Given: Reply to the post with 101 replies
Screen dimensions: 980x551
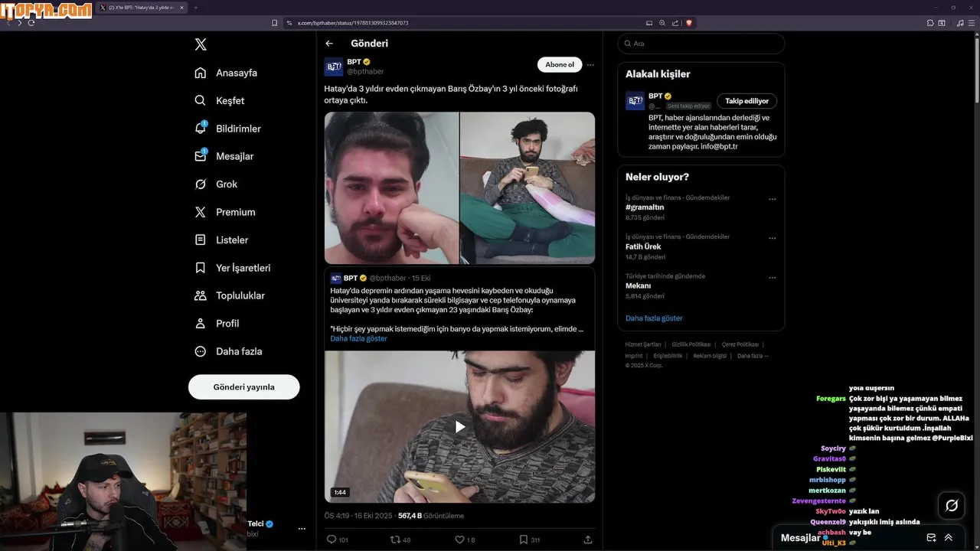Looking at the screenshot, I should click(x=338, y=540).
